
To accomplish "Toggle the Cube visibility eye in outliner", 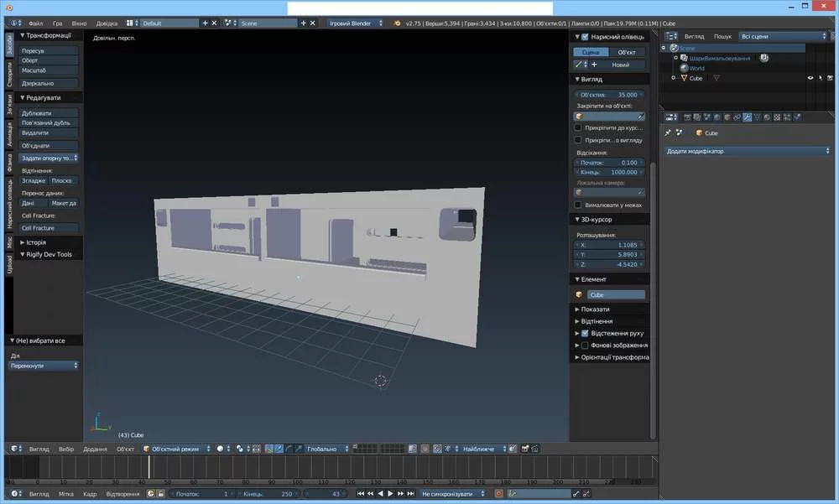I will click(x=810, y=78).
